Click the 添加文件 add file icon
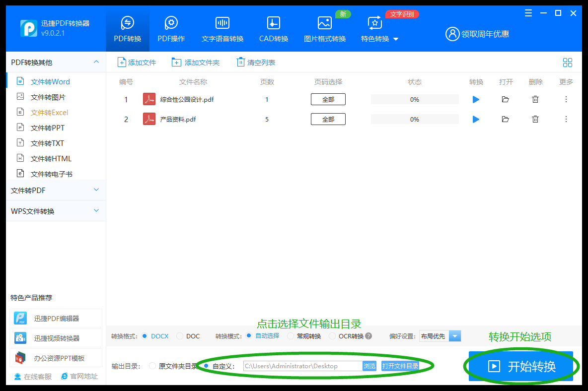This screenshot has width=588, height=391. (121, 62)
